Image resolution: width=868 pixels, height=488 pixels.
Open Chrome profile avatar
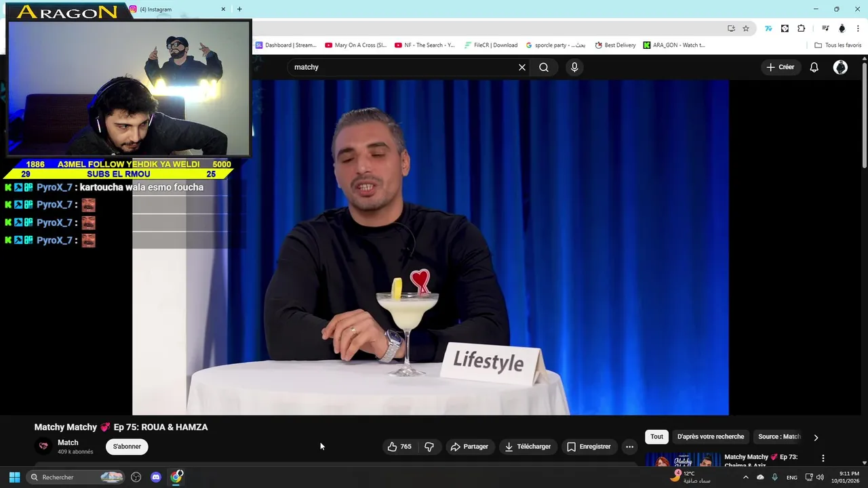842,28
